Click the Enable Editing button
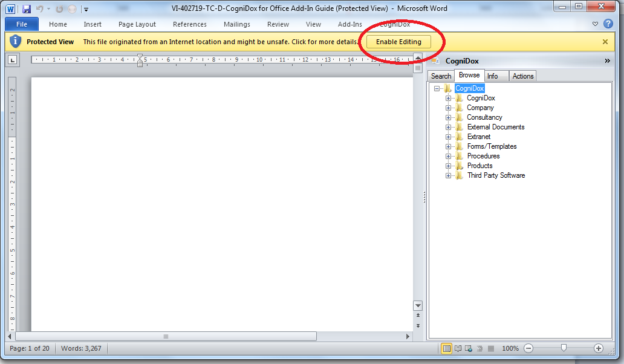624x364 pixels. coord(398,42)
